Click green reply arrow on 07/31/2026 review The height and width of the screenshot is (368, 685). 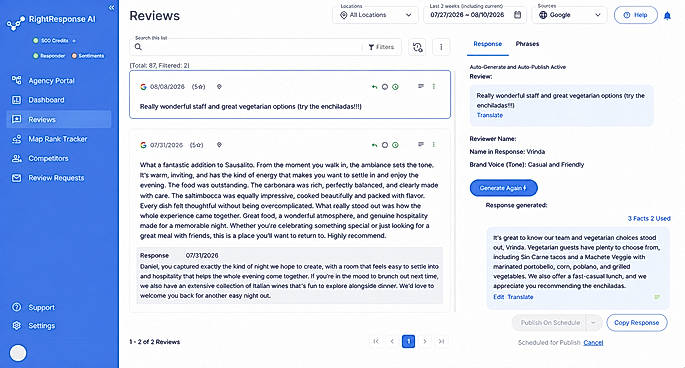(x=374, y=145)
